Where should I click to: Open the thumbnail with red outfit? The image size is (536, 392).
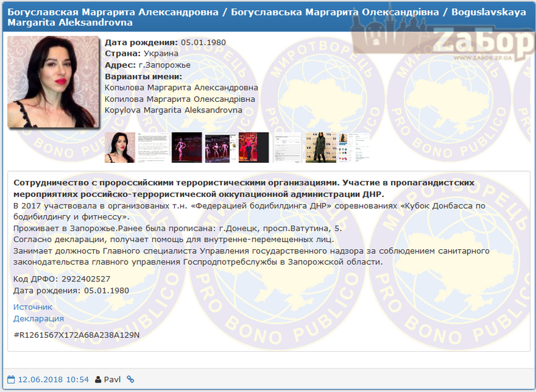click(x=253, y=147)
